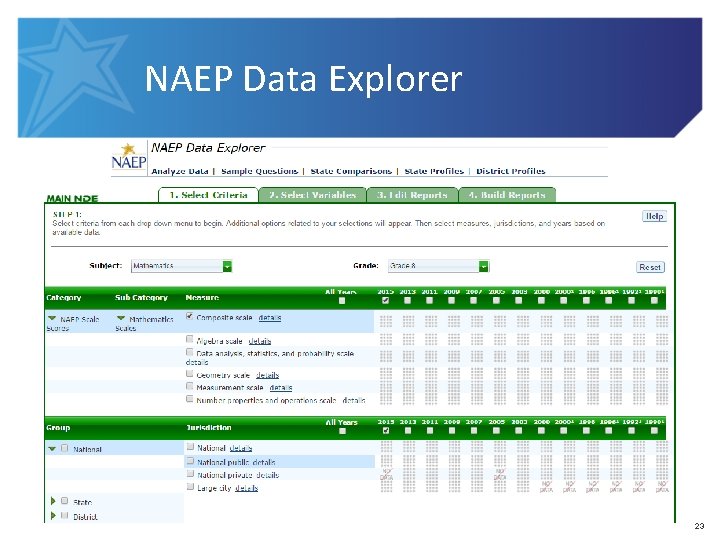The image size is (720, 540).
Task: Open details link for Number properties and operations scale
Action: tap(354, 400)
